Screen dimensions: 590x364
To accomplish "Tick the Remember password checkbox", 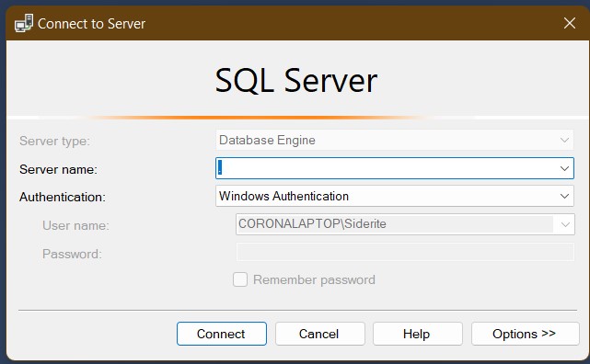I will pos(240,279).
